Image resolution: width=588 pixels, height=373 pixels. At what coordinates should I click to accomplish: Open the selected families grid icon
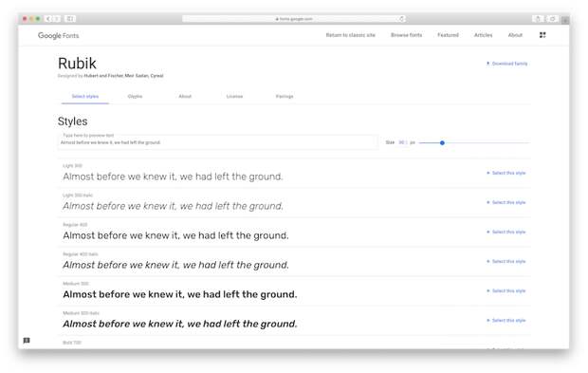coord(542,35)
